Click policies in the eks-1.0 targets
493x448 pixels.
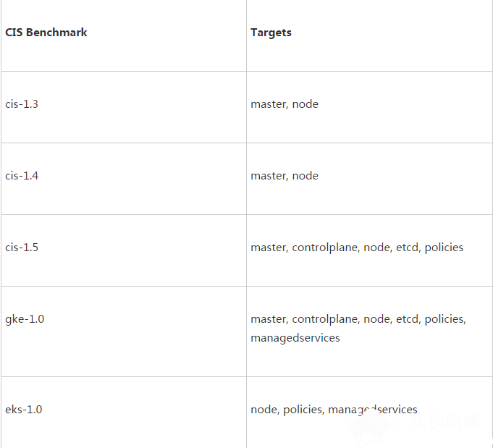[x=303, y=410]
